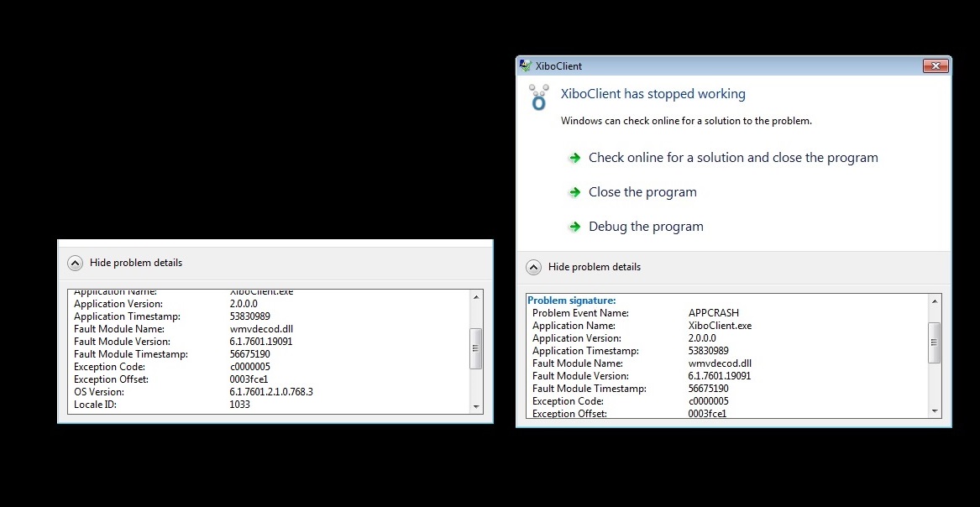This screenshot has width=980, height=507.
Task: Select wmvdecod.dll in left details box
Action: [261, 329]
